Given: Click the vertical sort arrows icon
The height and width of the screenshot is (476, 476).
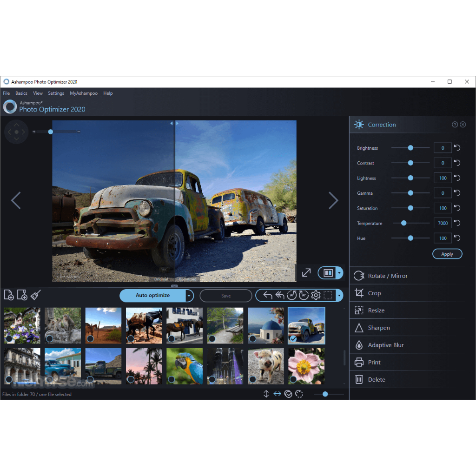Looking at the screenshot, I should point(266,394).
